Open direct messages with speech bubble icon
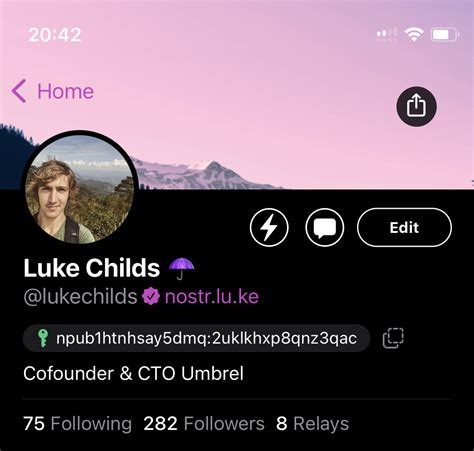This screenshot has height=451, width=474. tap(325, 228)
